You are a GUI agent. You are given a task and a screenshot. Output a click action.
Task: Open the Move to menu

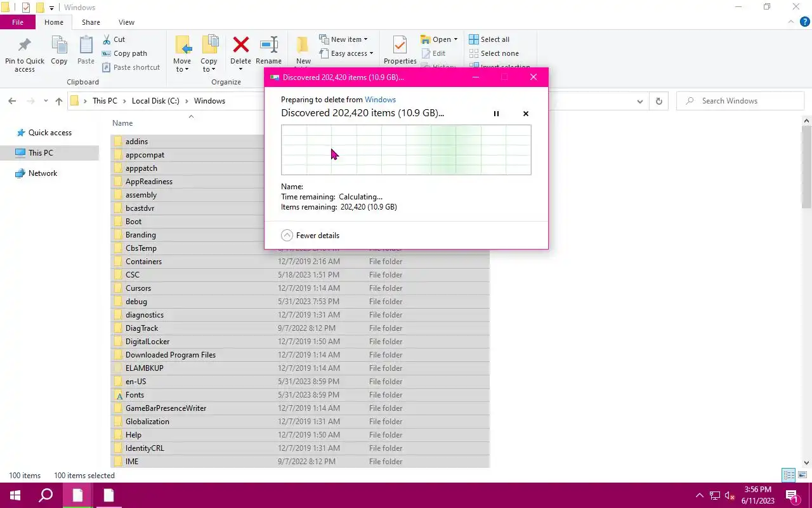tap(182, 54)
